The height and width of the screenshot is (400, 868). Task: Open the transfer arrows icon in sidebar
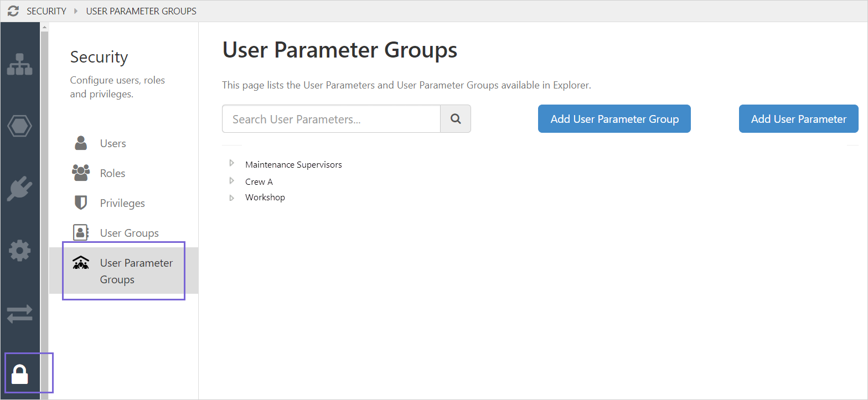click(20, 314)
